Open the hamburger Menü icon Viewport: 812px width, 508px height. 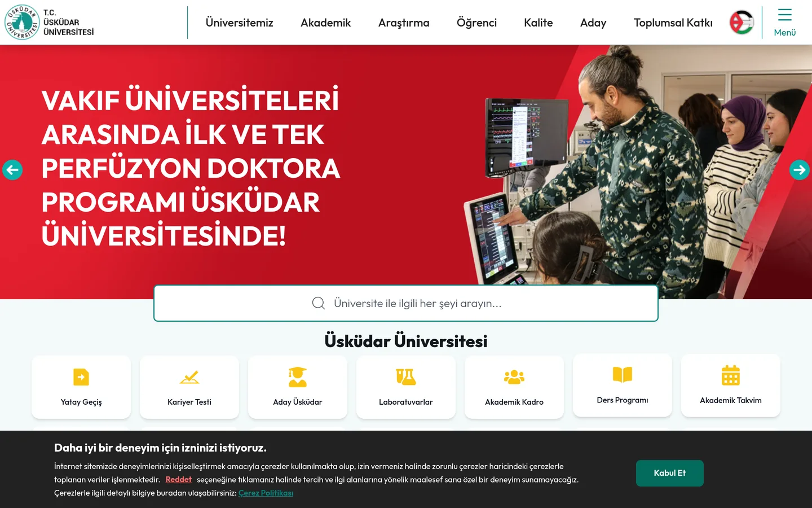coord(785,15)
